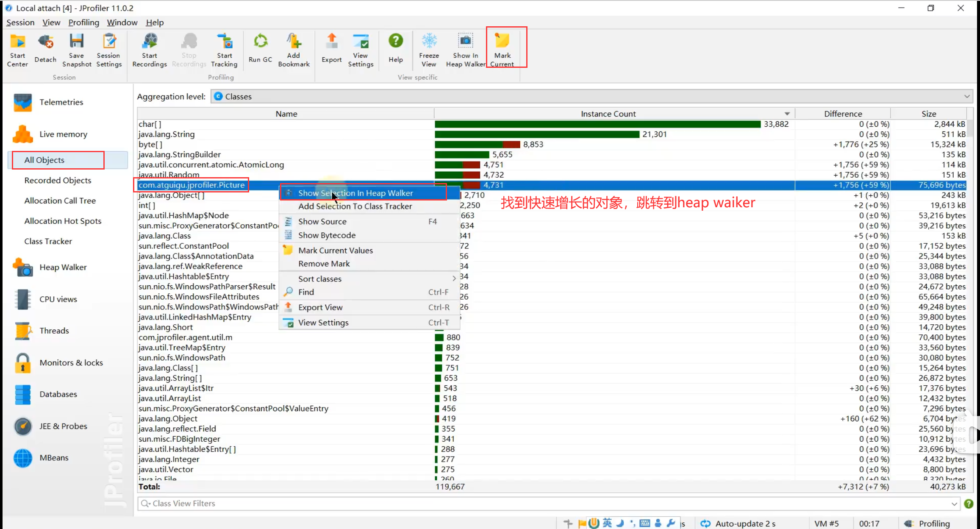Choose Mark Current Values menu entry
Viewport: 980px width, 529px height.
[369, 251]
